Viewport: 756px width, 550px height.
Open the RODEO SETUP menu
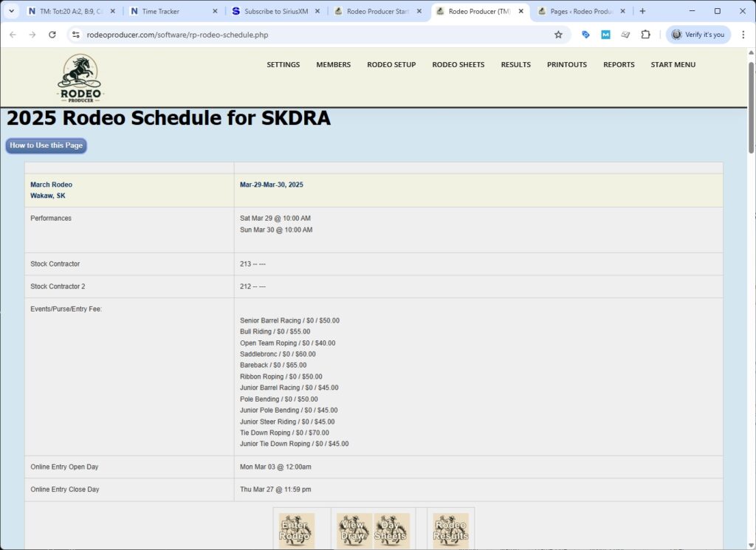(x=391, y=65)
